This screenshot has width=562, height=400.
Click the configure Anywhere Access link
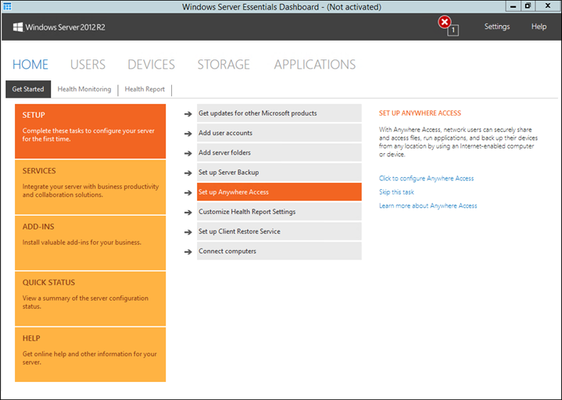point(426,178)
